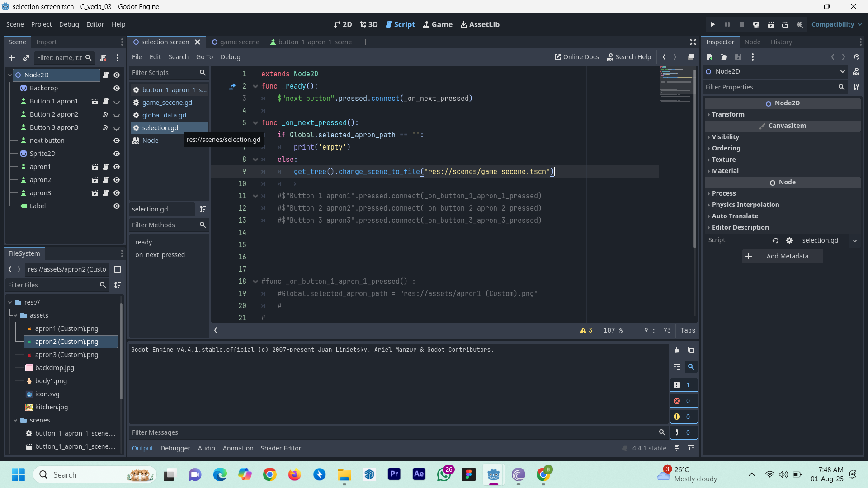Toggle visibility of Node2D root
The height and width of the screenshot is (488, 868).
tap(117, 75)
